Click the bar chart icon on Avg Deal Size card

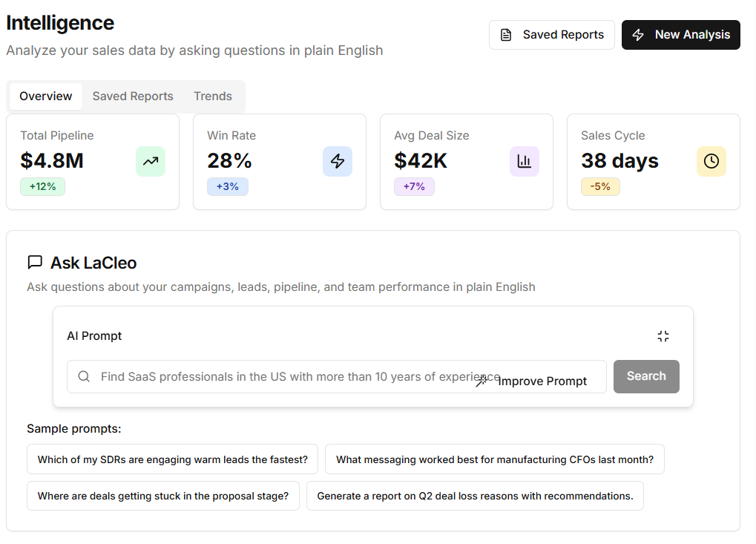(x=525, y=161)
